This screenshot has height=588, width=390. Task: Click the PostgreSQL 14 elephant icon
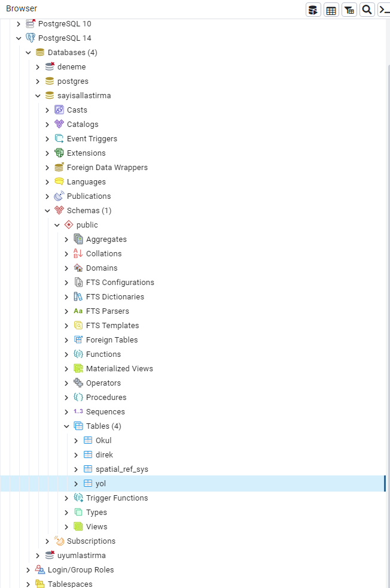coord(31,38)
